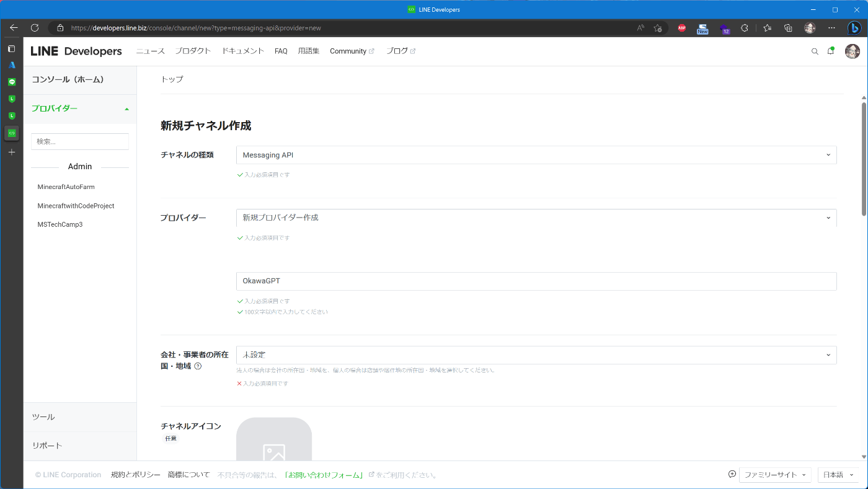Open the Community external link
Screen dimensions: 868x489
tap(352, 51)
